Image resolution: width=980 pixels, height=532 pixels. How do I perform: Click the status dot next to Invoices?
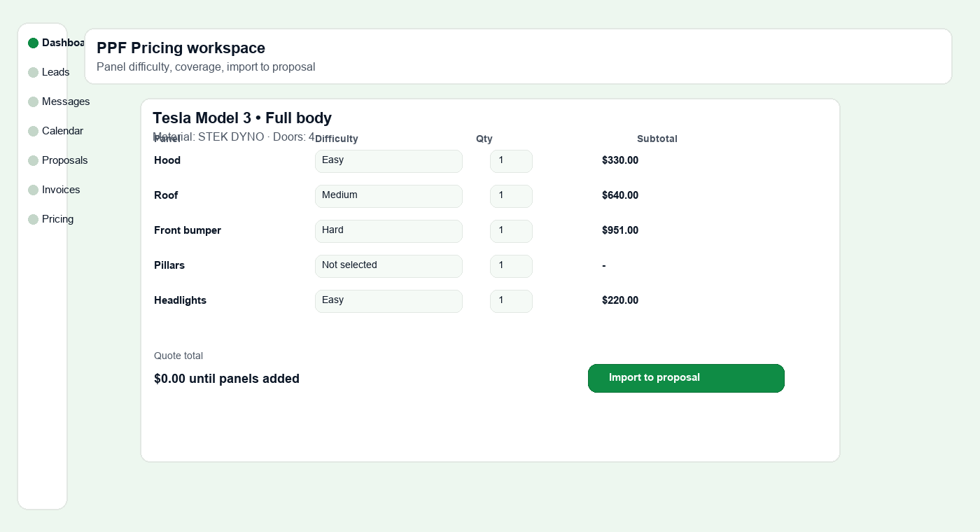point(34,190)
